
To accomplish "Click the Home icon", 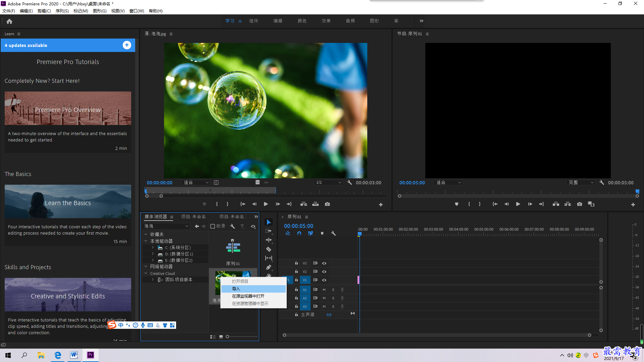I will [x=9, y=21].
